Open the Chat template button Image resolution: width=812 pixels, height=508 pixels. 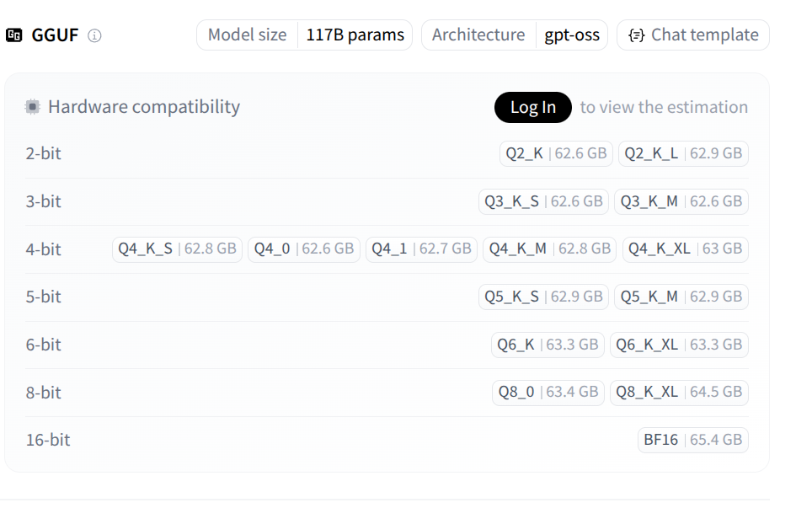(x=693, y=35)
